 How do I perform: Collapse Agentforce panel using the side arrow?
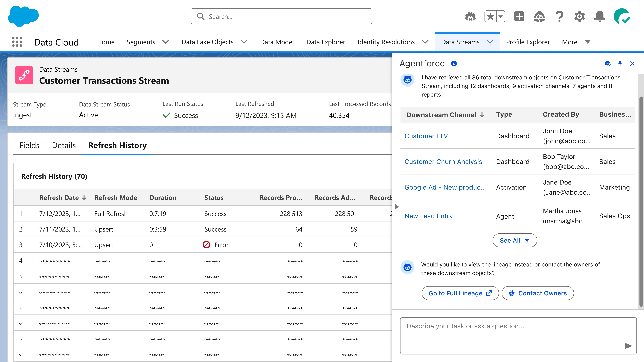pyautogui.click(x=397, y=207)
